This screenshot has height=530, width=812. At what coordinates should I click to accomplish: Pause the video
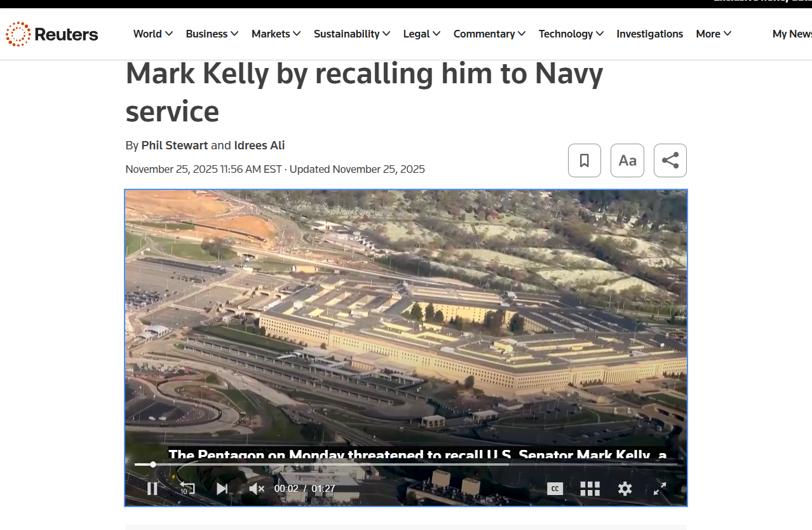[x=152, y=489]
